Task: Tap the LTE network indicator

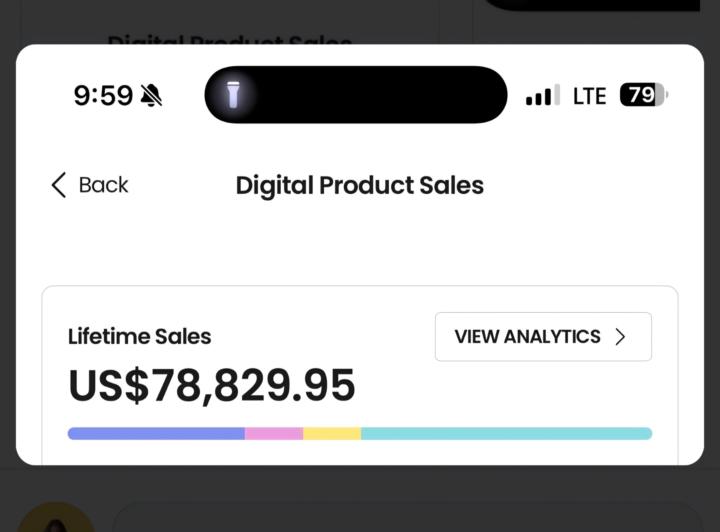Action: (589, 96)
